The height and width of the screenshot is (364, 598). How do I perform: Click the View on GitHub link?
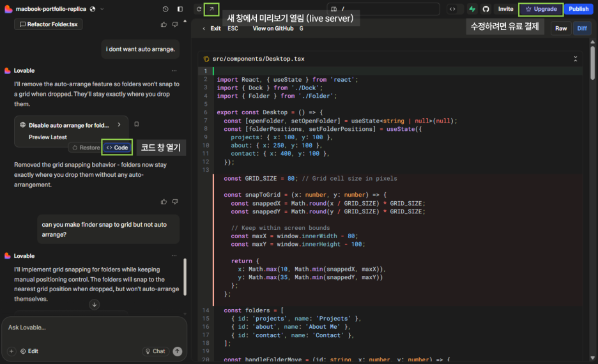[x=273, y=29]
